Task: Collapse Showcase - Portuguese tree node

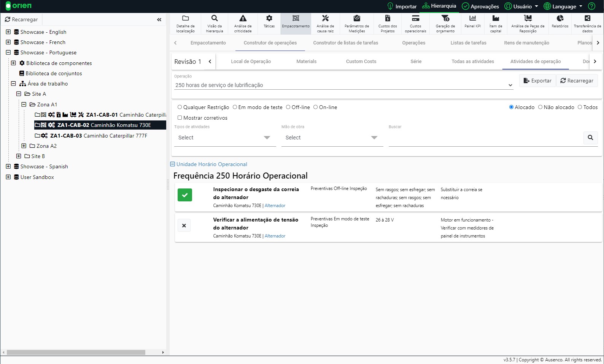Action: (x=8, y=52)
